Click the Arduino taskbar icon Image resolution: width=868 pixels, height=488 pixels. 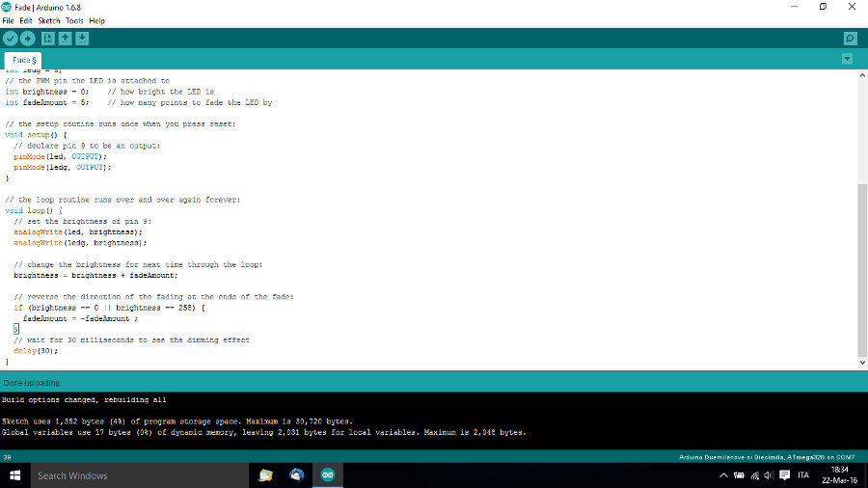pos(328,475)
